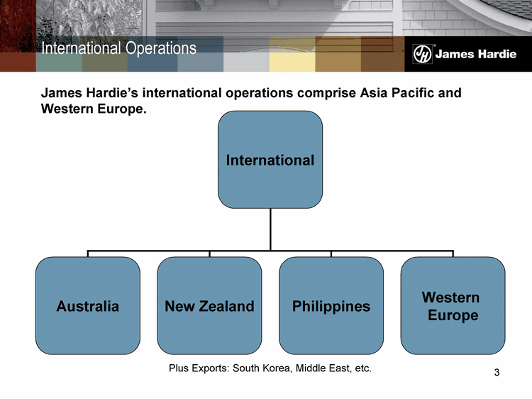Click the James Hardie brand name text
532x399 pixels.
(476, 54)
